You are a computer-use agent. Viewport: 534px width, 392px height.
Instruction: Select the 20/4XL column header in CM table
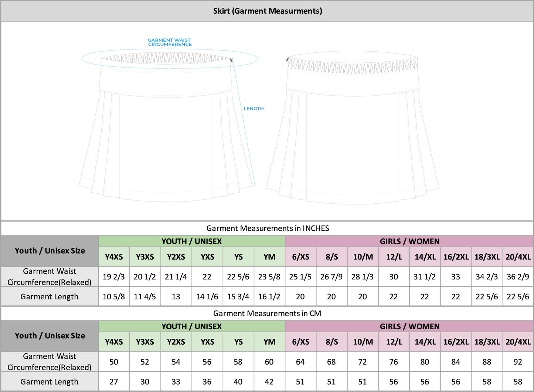tap(518, 342)
